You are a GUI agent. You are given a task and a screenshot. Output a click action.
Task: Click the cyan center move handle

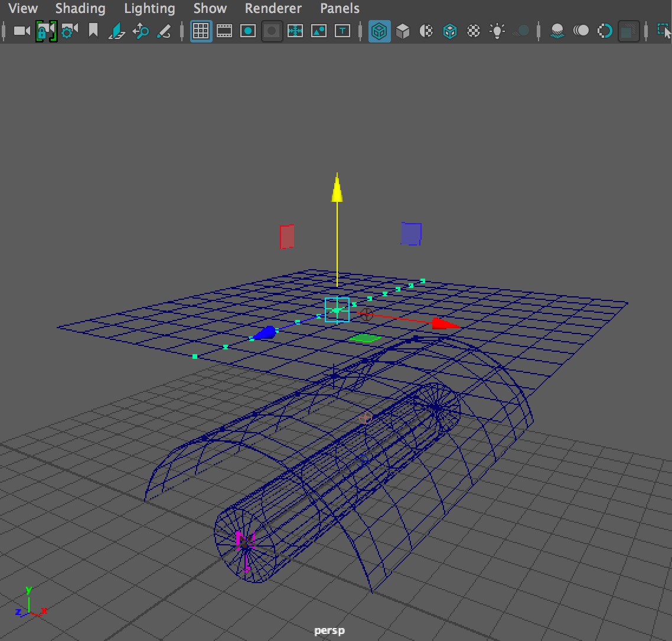click(x=337, y=309)
